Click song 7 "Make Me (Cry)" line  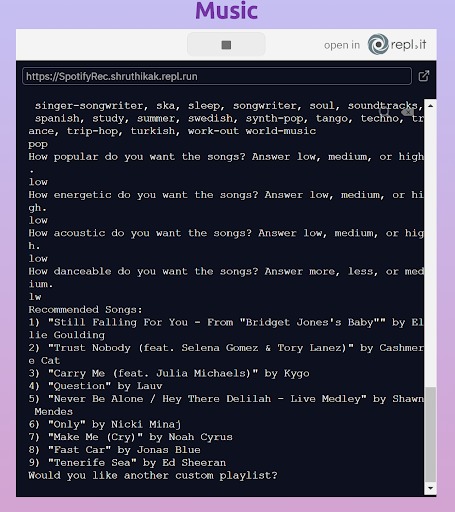[130, 437]
